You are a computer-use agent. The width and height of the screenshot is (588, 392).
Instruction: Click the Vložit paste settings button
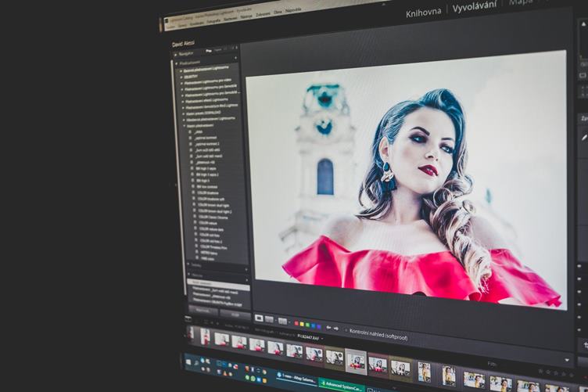pyautogui.click(x=235, y=315)
